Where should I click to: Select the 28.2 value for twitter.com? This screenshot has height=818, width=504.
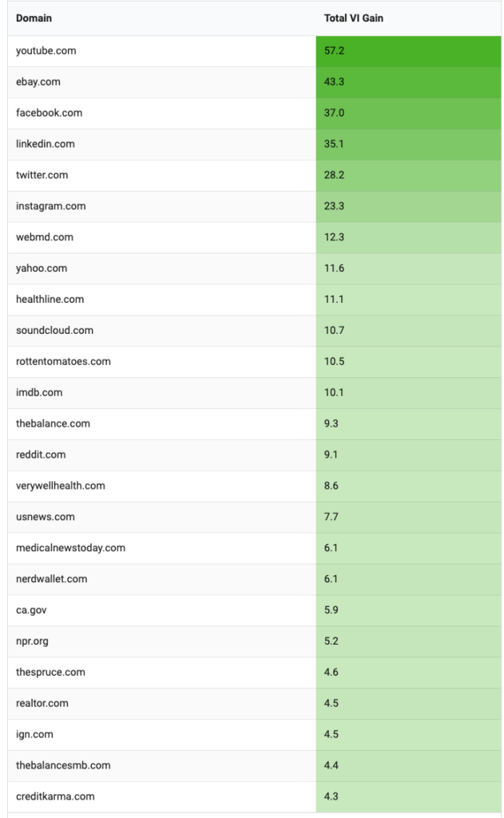coord(407,175)
